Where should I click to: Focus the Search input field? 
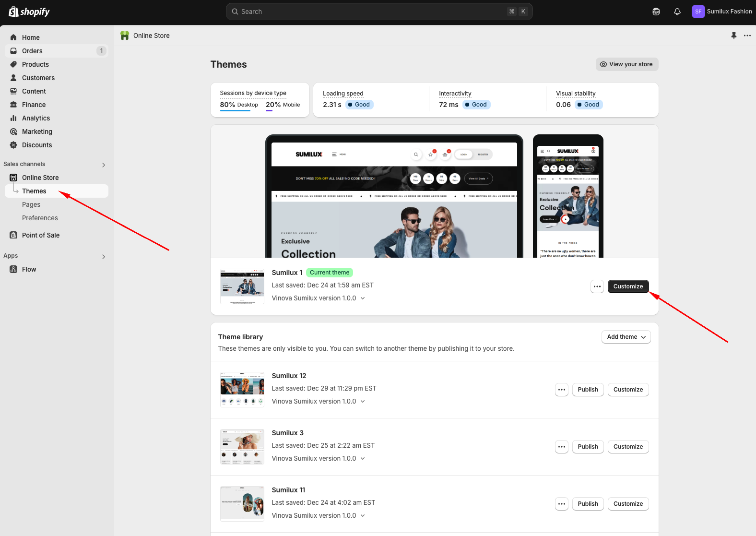click(x=379, y=12)
